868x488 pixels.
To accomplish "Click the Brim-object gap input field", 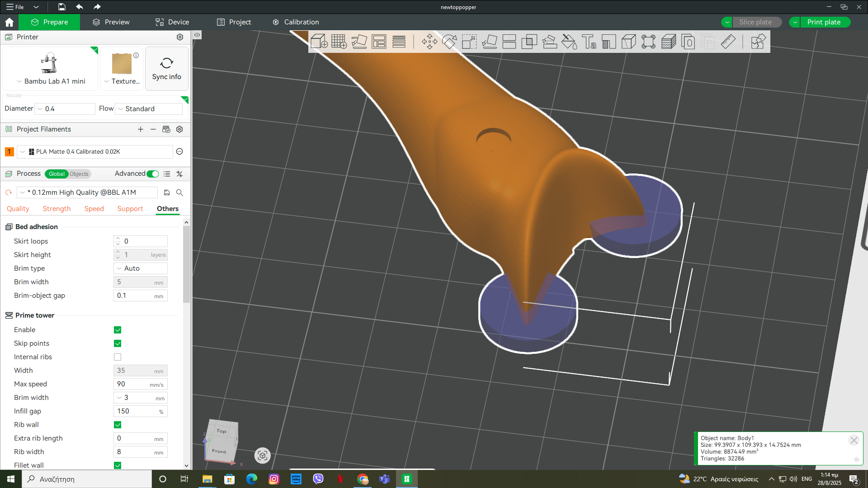I will (141, 296).
